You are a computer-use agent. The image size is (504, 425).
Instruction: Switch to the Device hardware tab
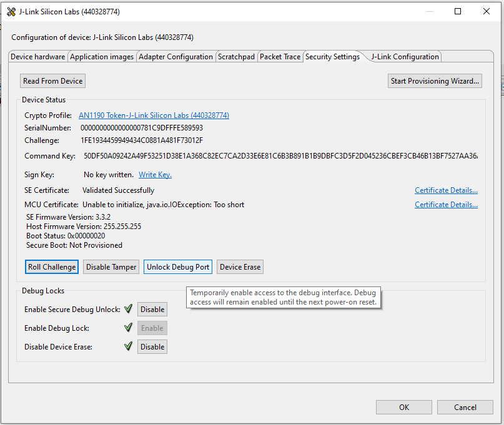click(37, 57)
